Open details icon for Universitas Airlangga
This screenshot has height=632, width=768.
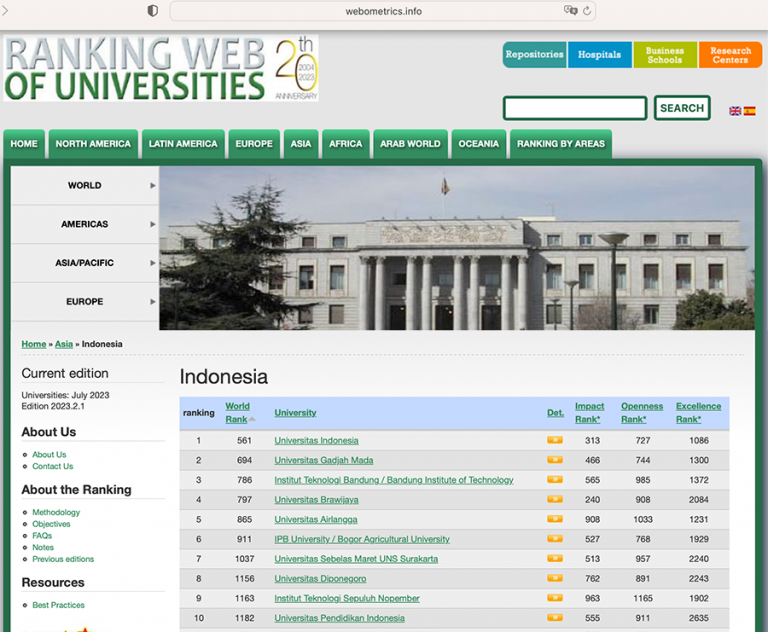pos(554,519)
